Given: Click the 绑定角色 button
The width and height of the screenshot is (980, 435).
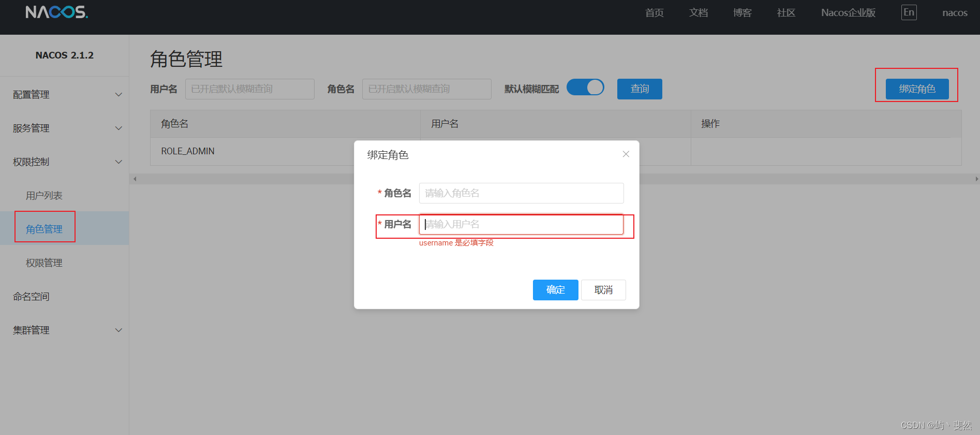Looking at the screenshot, I should pyautogui.click(x=917, y=89).
